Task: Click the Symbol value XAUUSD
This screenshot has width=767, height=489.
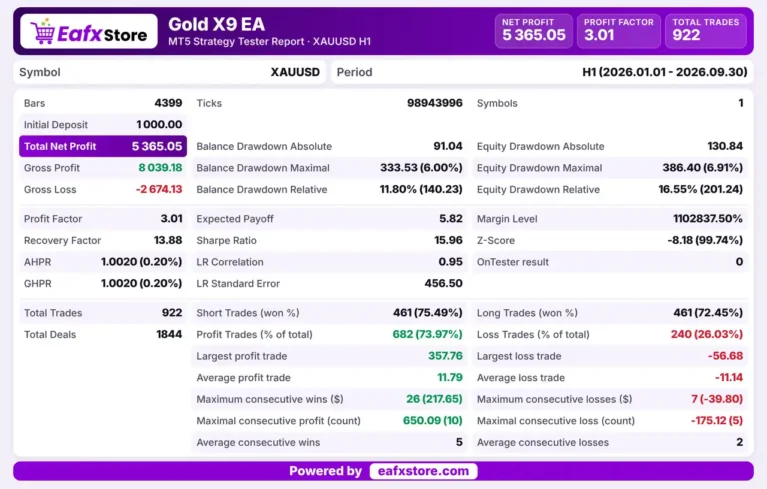Action: coord(295,72)
